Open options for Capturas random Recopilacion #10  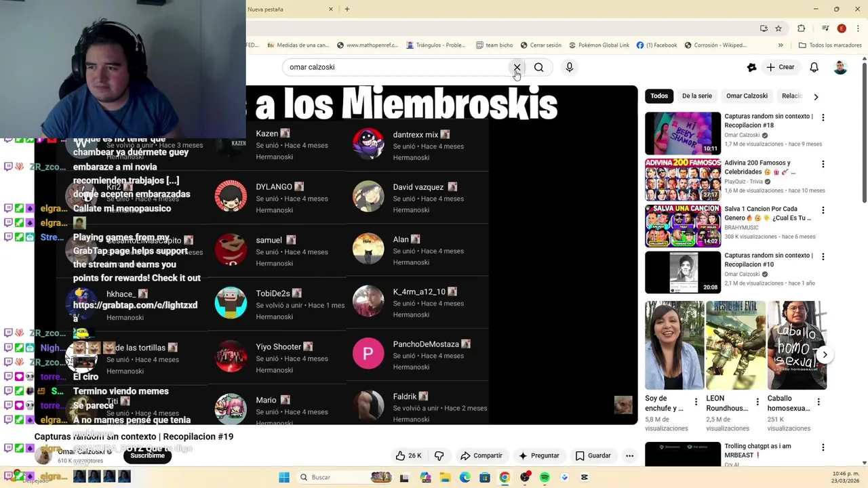pyautogui.click(x=823, y=257)
